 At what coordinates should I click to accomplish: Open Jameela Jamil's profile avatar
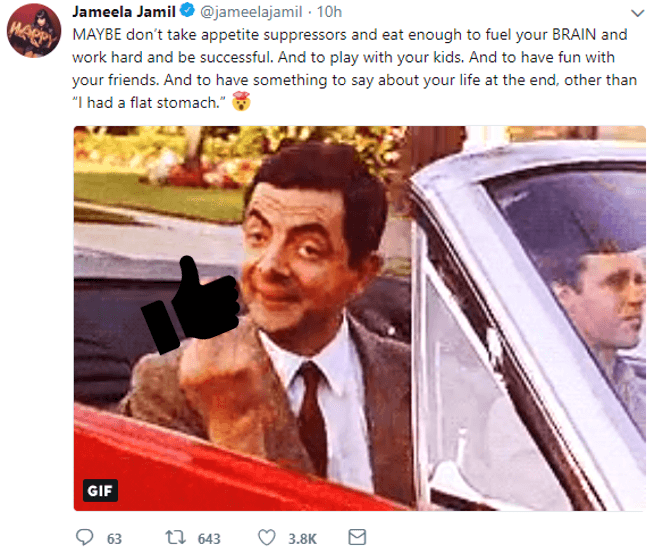coord(34,30)
